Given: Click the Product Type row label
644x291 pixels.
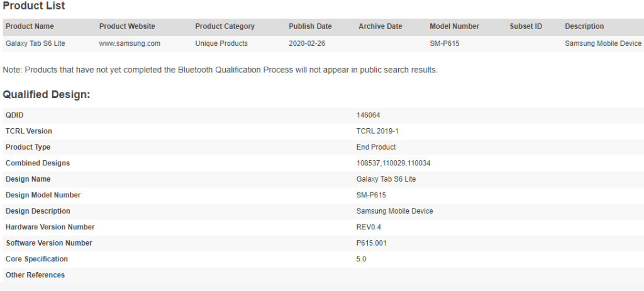Looking at the screenshot, I should pyautogui.click(x=28, y=147).
